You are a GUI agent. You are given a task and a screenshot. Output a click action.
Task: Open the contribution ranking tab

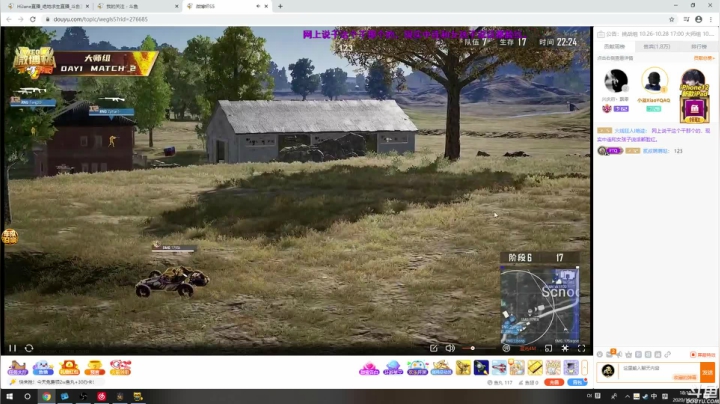[614, 46]
